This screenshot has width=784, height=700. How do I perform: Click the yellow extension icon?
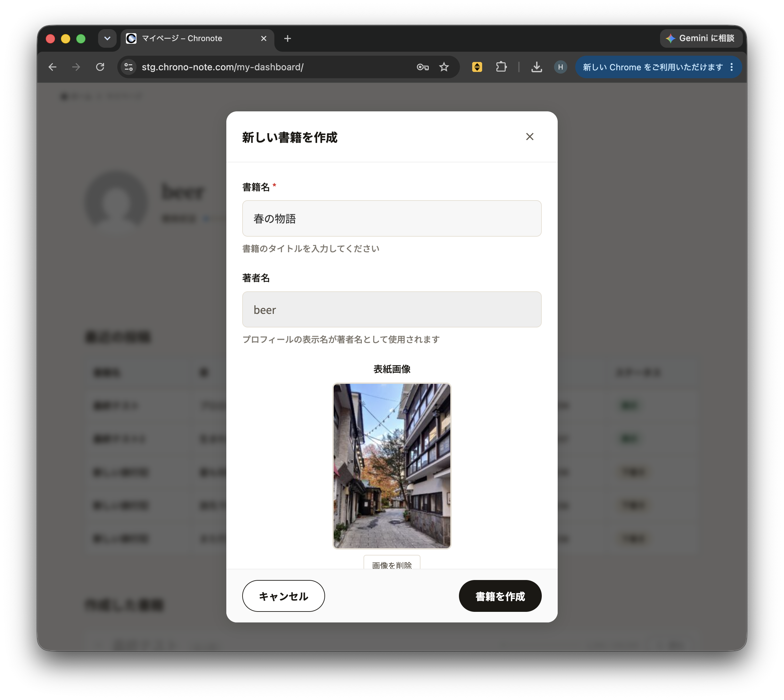pos(477,67)
